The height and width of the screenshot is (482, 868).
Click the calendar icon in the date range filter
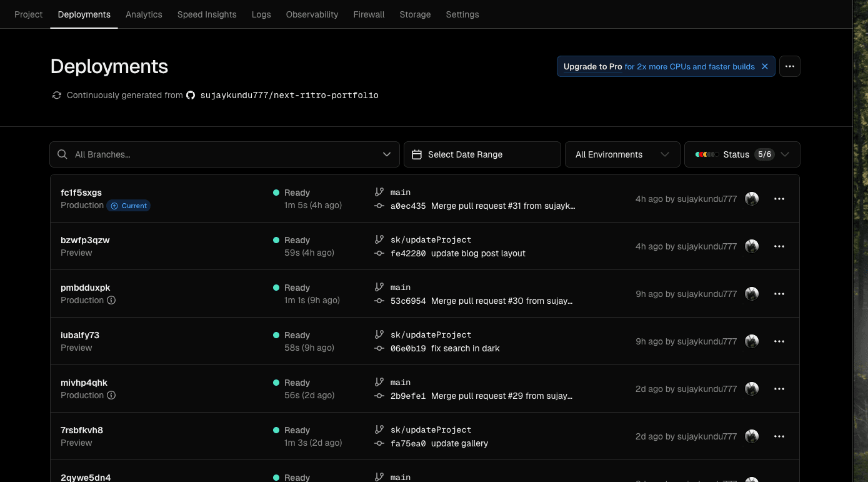click(417, 154)
